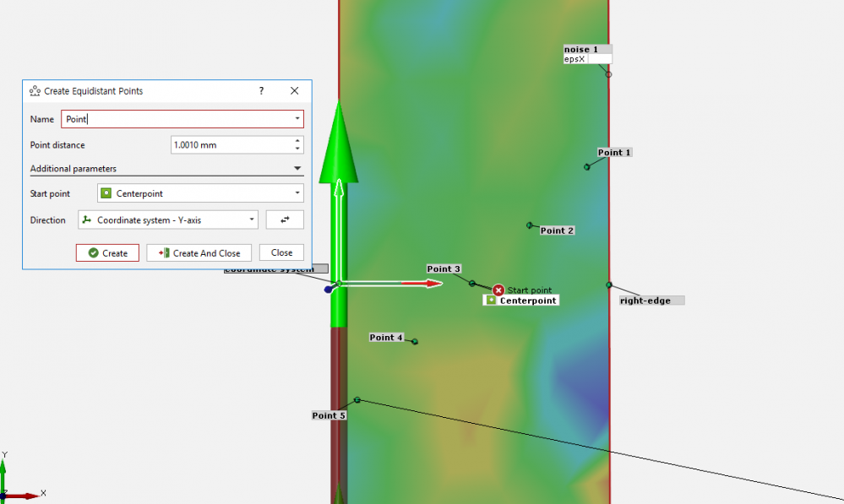Viewport: 844px width, 504px height.
Task: Decrease Point distance with the down stepper
Action: (x=297, y=149)
